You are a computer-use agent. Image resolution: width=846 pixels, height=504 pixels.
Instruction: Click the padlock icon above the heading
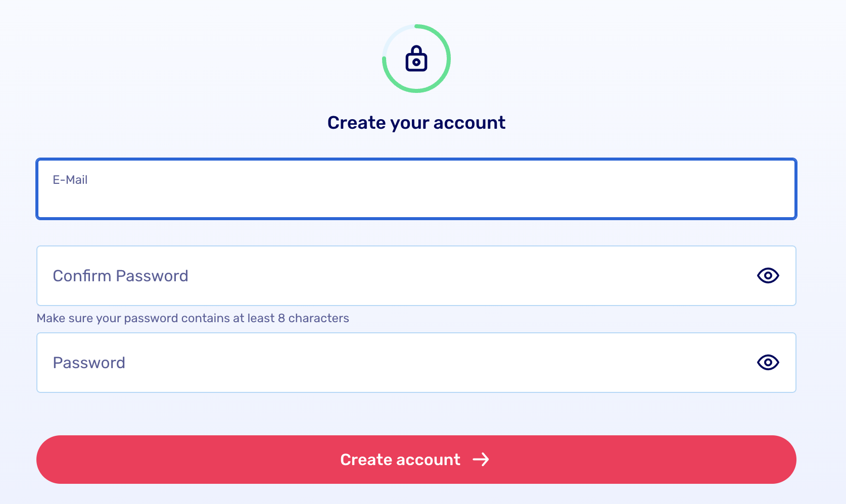[x=416, y=59]
